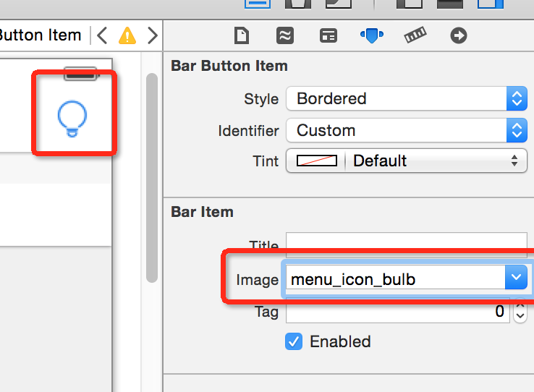Click the Tag value field

pyautogui.click(x=398, y=311)
